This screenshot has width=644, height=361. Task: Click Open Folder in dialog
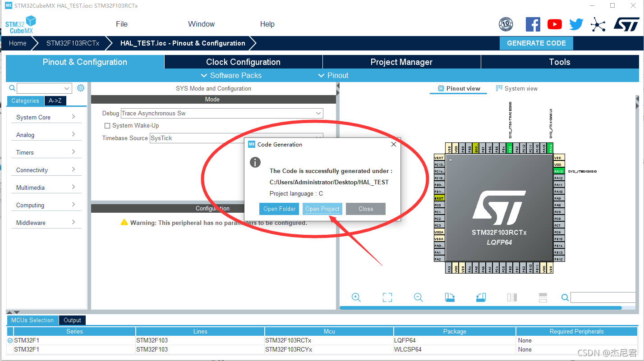280,209
